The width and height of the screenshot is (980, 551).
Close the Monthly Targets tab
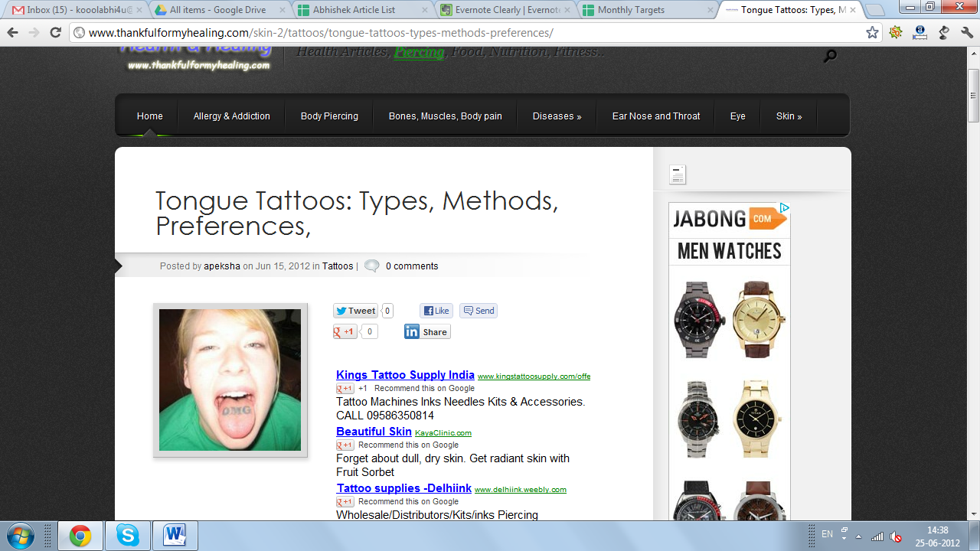point(709,10)
